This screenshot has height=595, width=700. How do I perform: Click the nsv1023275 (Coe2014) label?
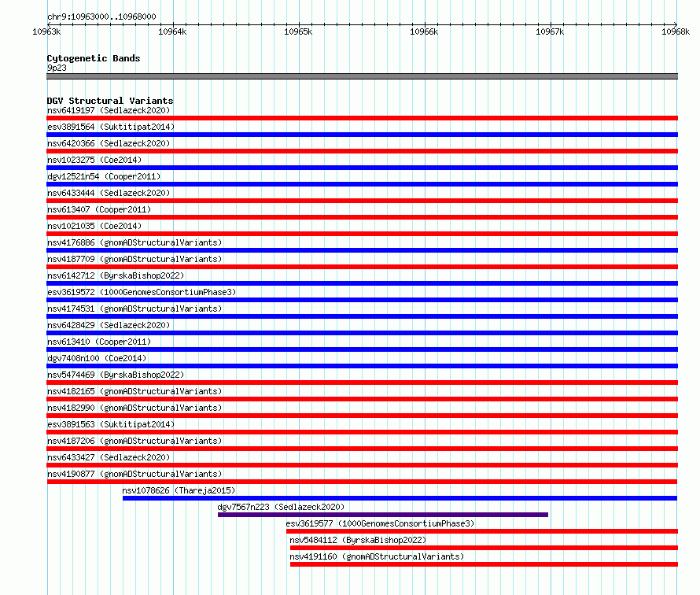(x=94, y=160)
